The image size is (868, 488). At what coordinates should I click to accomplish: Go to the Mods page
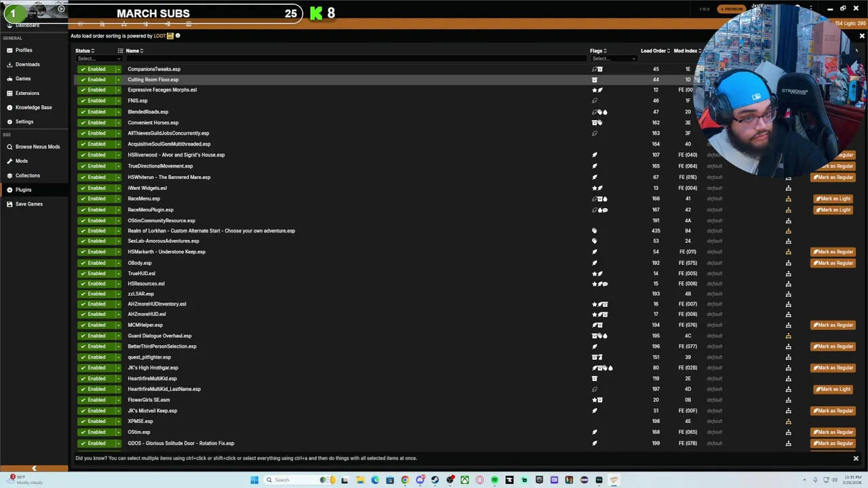click(34, 161)
